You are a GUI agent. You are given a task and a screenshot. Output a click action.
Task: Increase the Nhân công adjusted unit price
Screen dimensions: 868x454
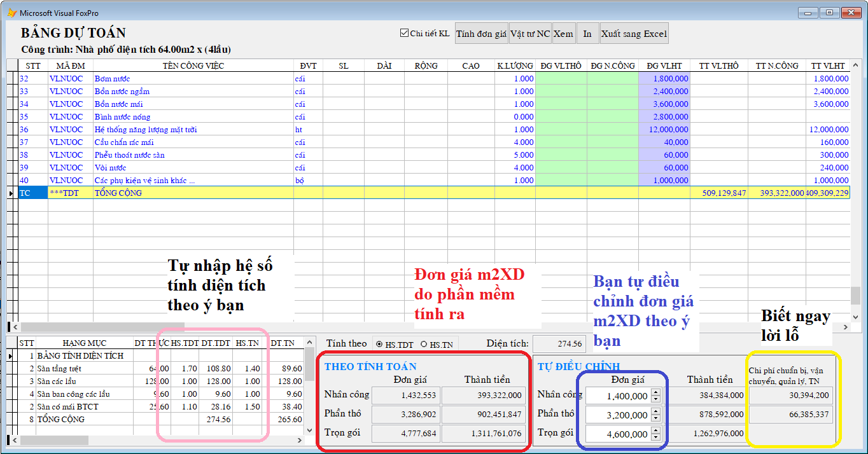tap(656, 393)
